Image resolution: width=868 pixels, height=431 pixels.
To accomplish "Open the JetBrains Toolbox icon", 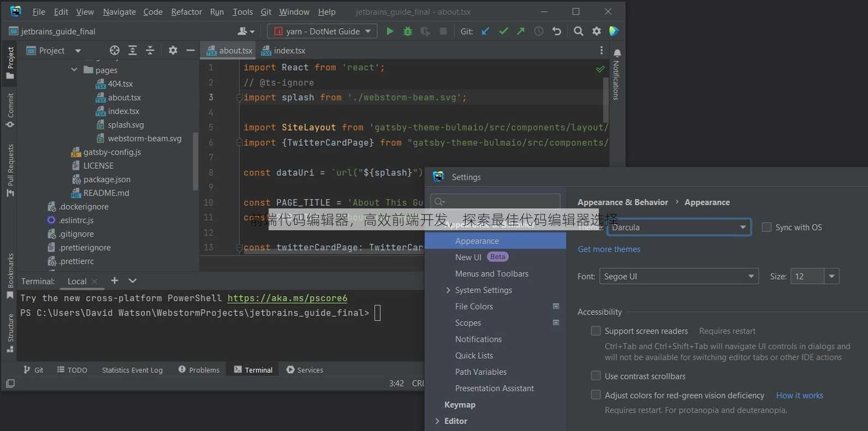I will (614, 32).
